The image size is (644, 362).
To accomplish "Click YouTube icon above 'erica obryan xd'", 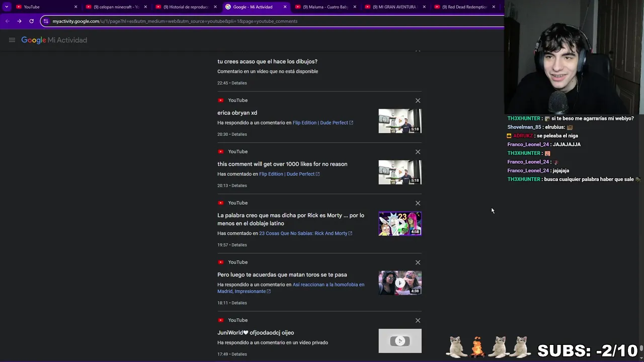I will click(x=220, y=101).
